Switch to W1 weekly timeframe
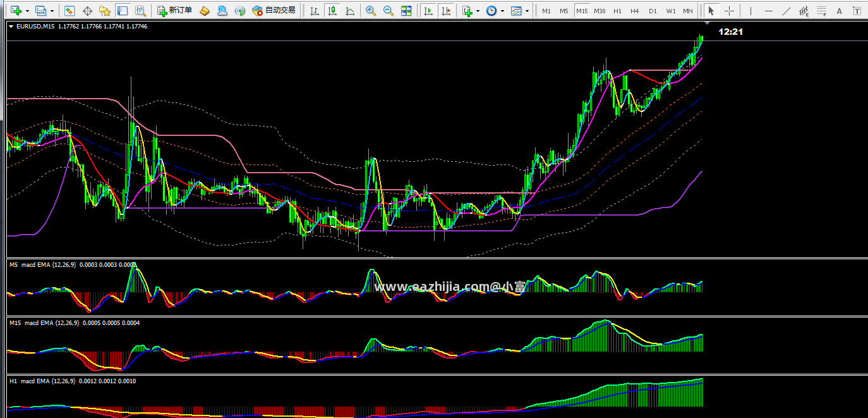 click(x=671, y=11)
